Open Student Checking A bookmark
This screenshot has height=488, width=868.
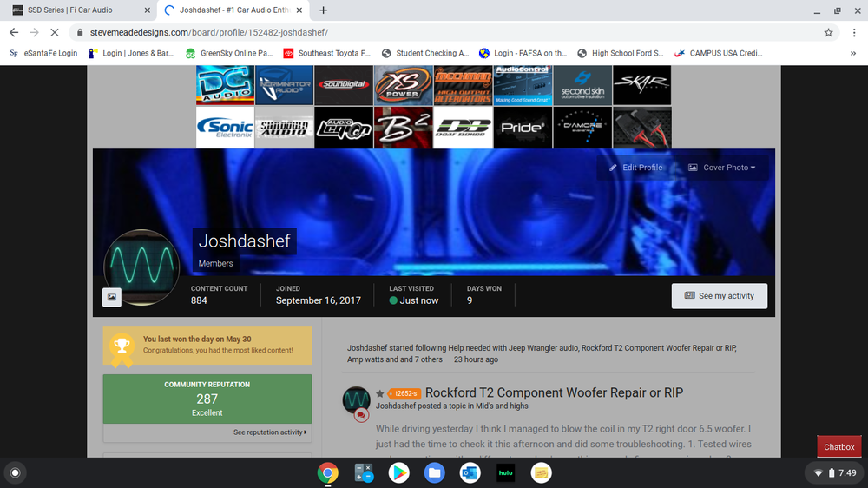425,53
